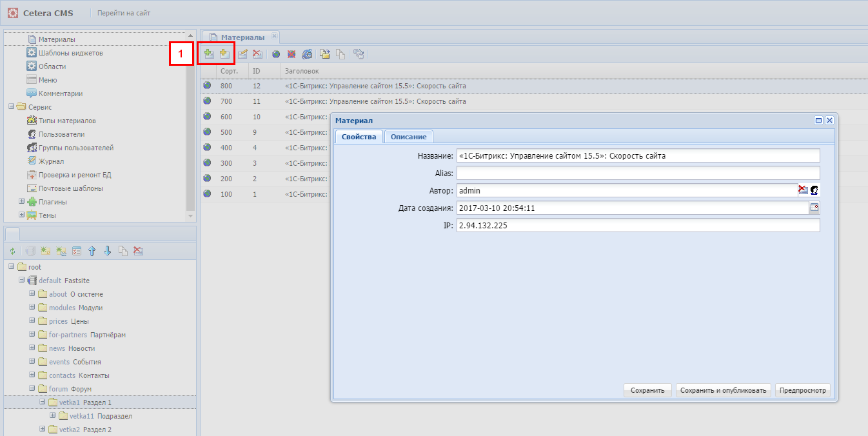Click the Предпросмотр button
This screenshot has height=436, width=868.
803,390
